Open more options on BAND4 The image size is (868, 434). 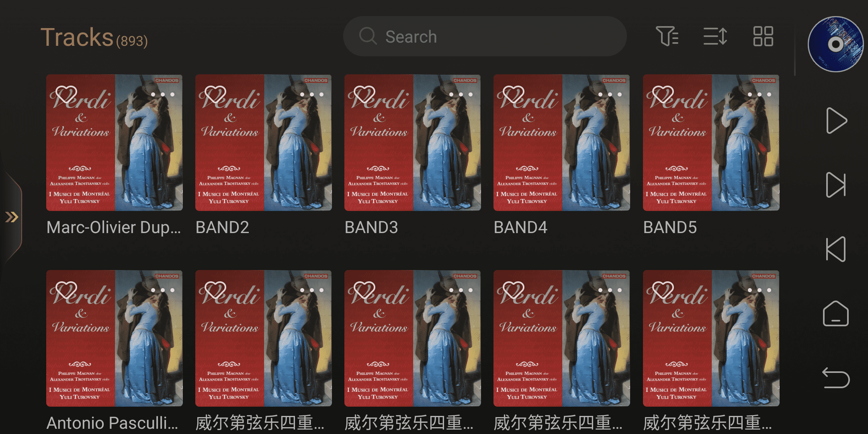pos(610,94)
